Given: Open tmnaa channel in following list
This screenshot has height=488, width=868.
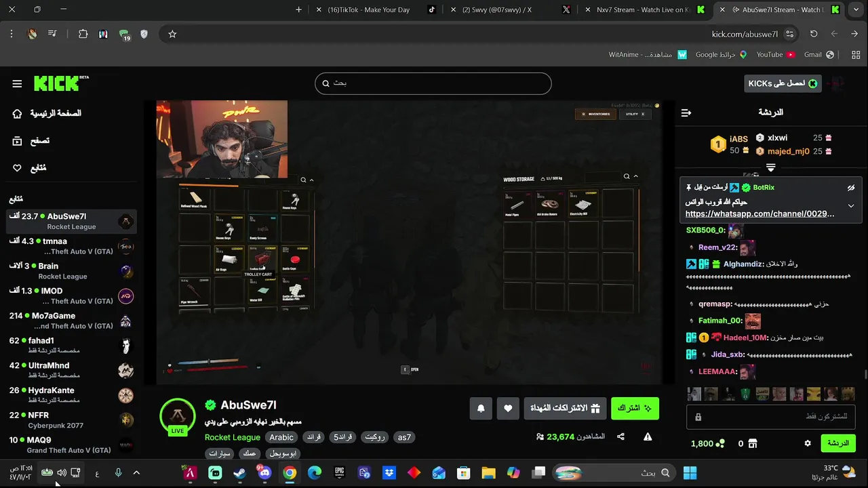Looking at the screenshot, I should click(71, 246).
